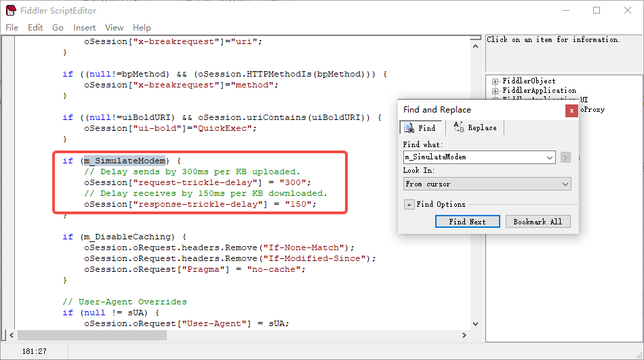Click the vertical scrollbar down arrow
644x360 pixels.
coord(476,324)
